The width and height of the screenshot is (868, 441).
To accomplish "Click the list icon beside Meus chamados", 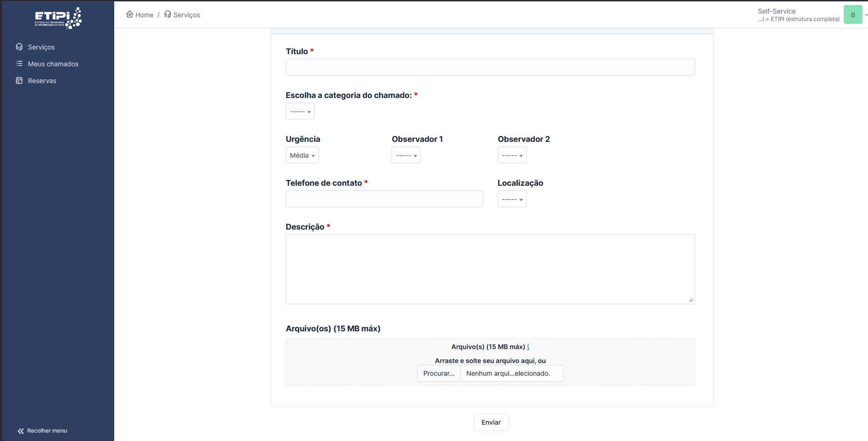I will (19, 63).
